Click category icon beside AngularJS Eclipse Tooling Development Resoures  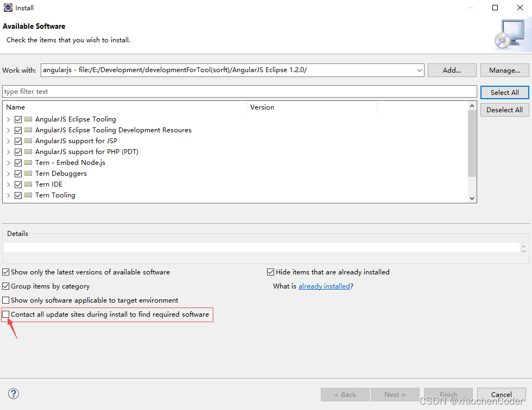pyautogui.click(x=28, y=130)
